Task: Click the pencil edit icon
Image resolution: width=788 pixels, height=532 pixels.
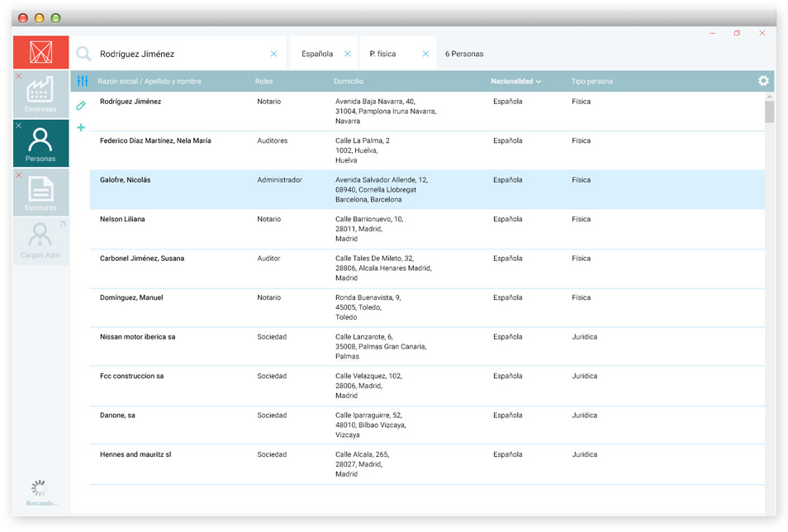Action: (x=81, y=105)
